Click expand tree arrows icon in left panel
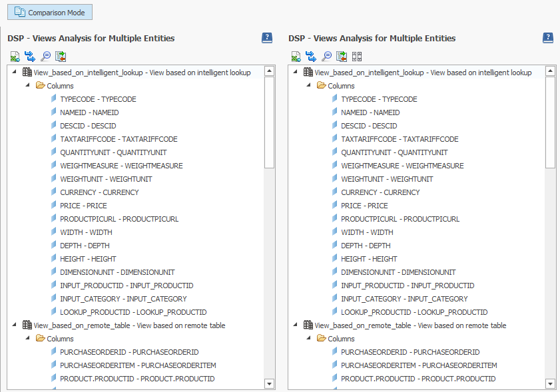Viewport: 560px width, 392px height. (x=30, y=57)
